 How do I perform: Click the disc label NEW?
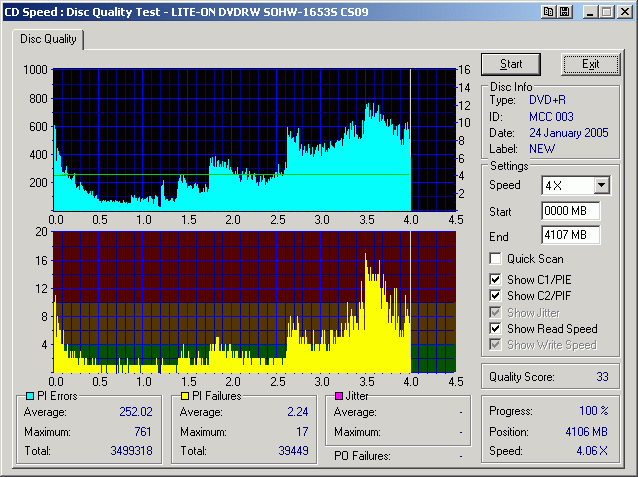(x=542, y=149)
